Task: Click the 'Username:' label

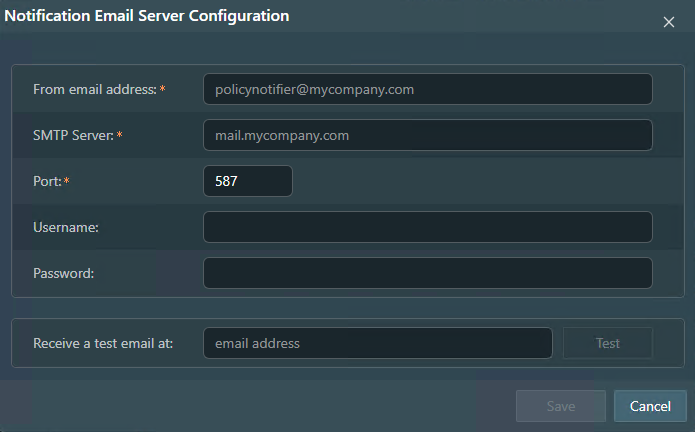Action: click(x=65, y=227)
